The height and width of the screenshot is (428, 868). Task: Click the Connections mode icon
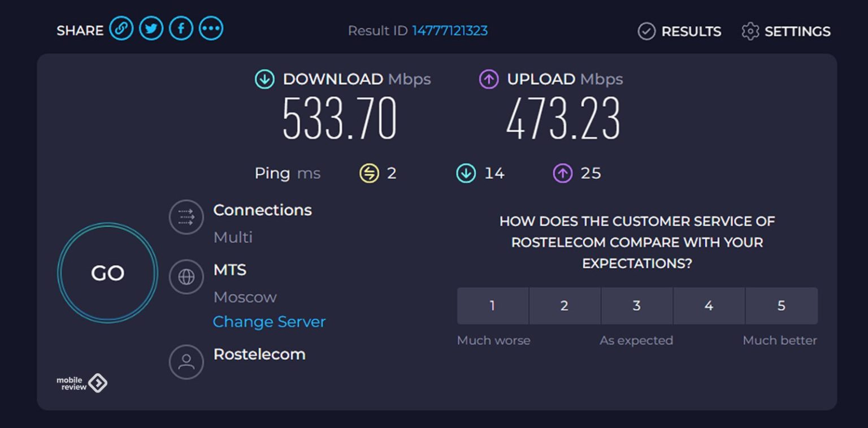pos(186,217)
